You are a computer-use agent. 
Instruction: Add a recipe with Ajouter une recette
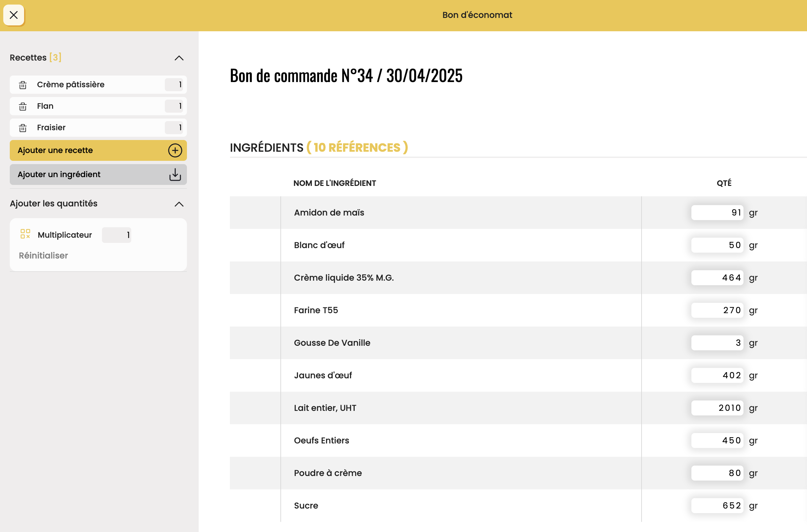[98, 150]
